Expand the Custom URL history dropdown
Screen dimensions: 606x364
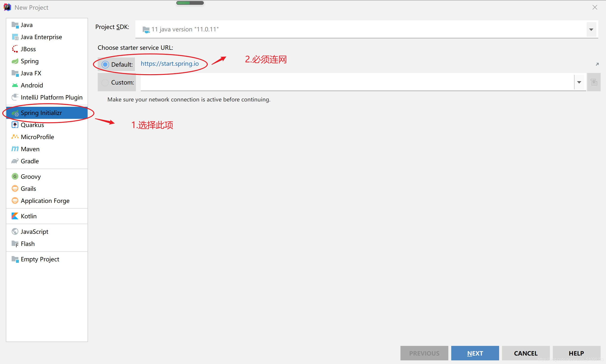[x=579, y=82]
